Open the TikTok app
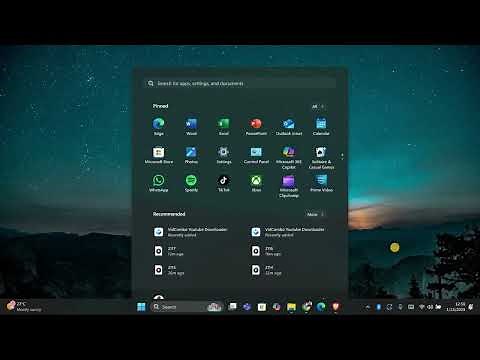 point(224,183)
